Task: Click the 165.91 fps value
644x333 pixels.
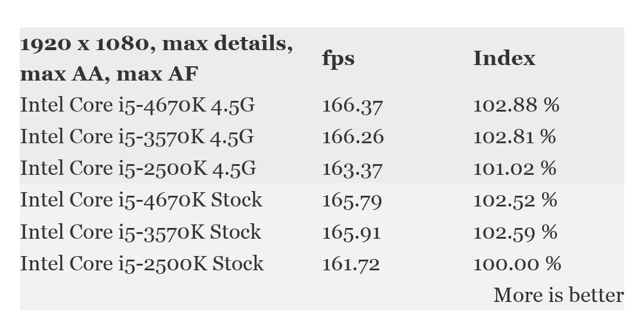Action: click(351, 232)
